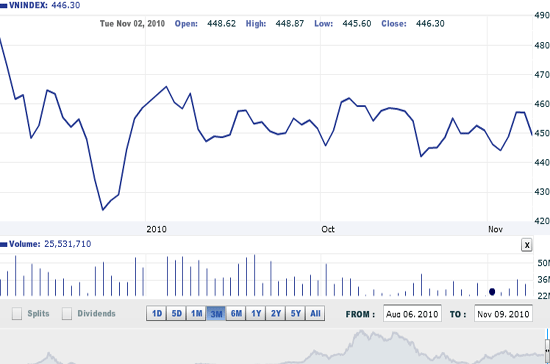Click the VNINDEX: 446.30 label
Image resolution: width=550 pixels, height=364 pixels.
point(45,5)
